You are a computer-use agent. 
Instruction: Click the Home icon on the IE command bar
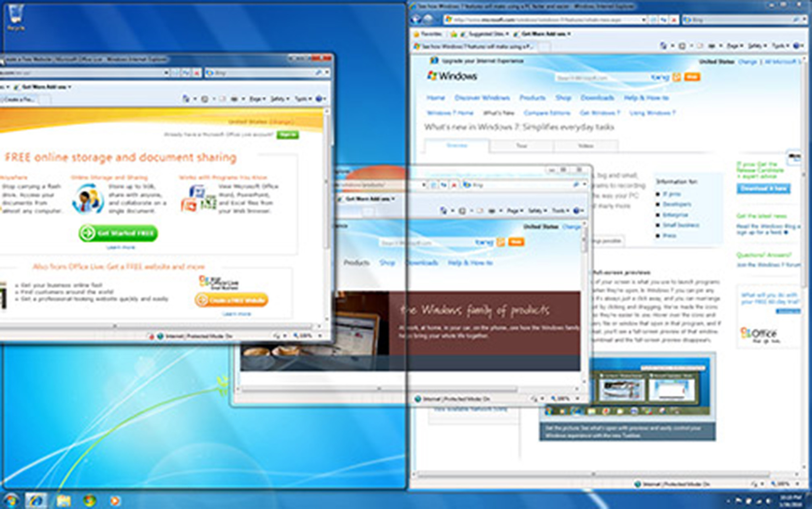pos(663,45)
